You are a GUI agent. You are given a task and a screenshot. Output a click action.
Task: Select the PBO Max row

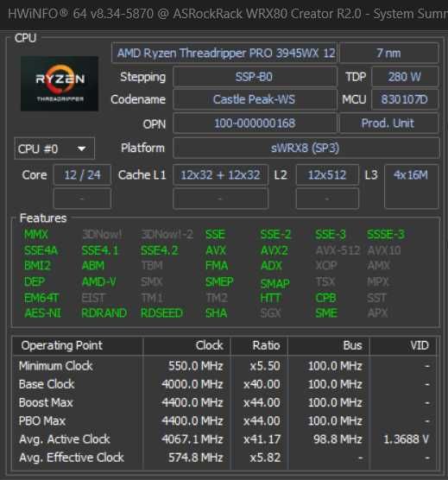pos(224,421)
